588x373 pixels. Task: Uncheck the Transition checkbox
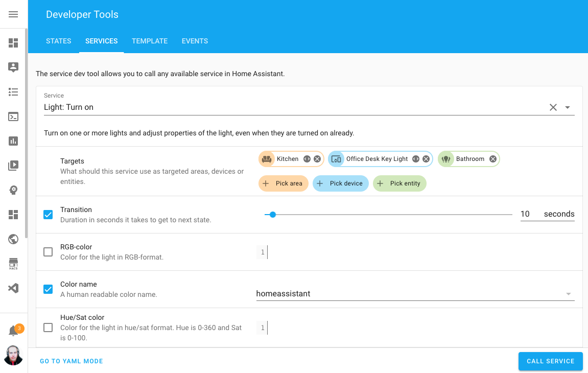tap(48, 215)
